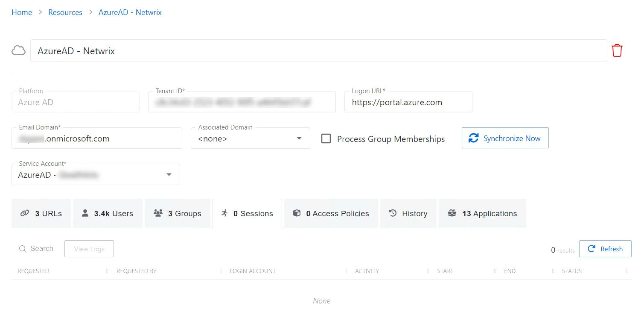Open the Service Account dropdown

click(96, 174)
